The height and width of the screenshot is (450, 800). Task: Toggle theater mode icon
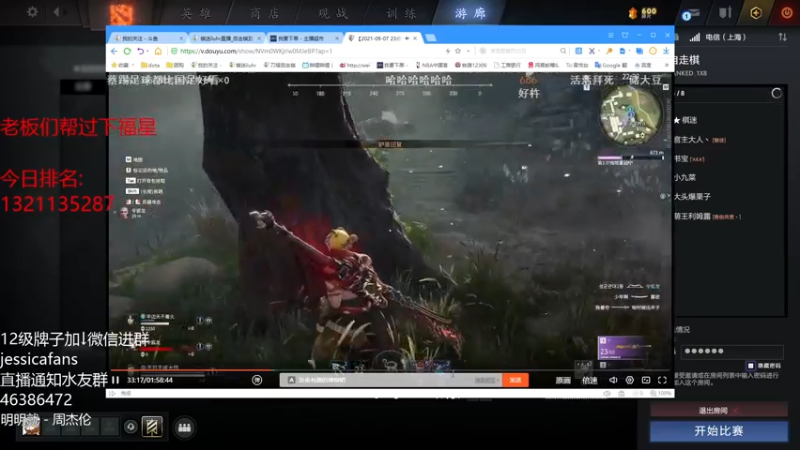point(646,380)
